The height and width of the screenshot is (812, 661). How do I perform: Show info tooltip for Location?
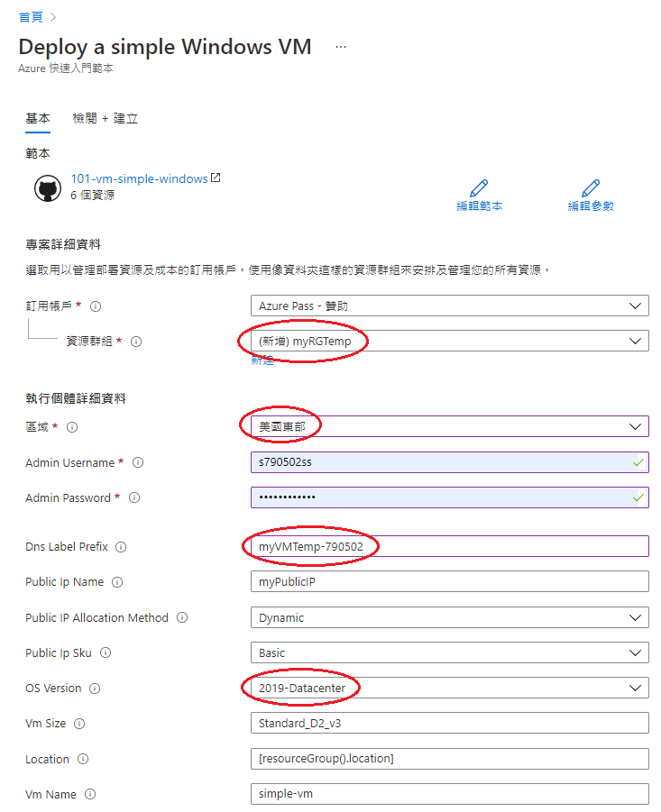pos(83,759)
